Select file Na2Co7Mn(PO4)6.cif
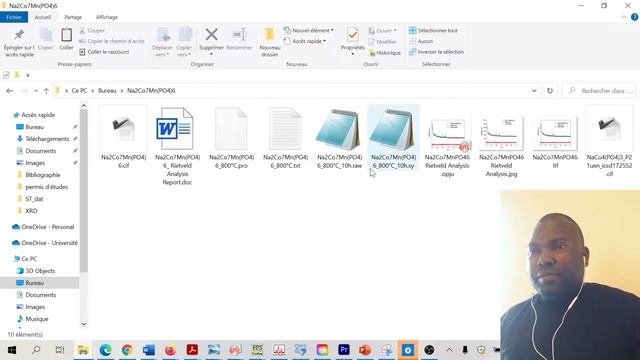This screenshot has width=640, height=360. click(x=123, y=138)
